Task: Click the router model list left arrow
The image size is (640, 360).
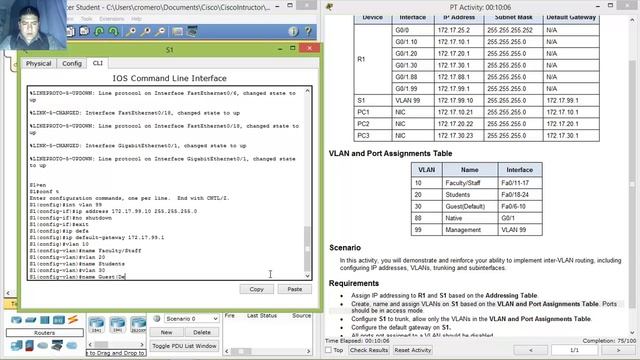Action: point(91,344)
